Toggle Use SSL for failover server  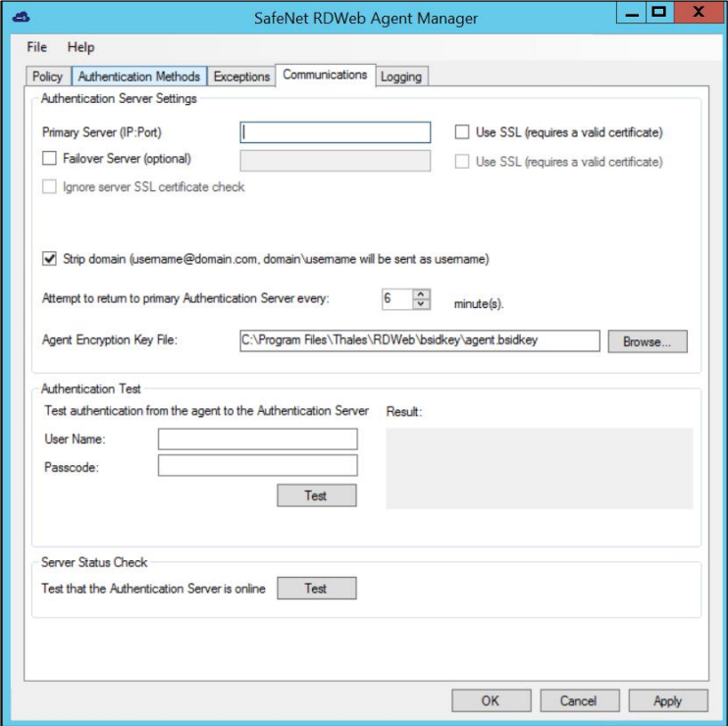pyautogui.click(x=462, y=162)
